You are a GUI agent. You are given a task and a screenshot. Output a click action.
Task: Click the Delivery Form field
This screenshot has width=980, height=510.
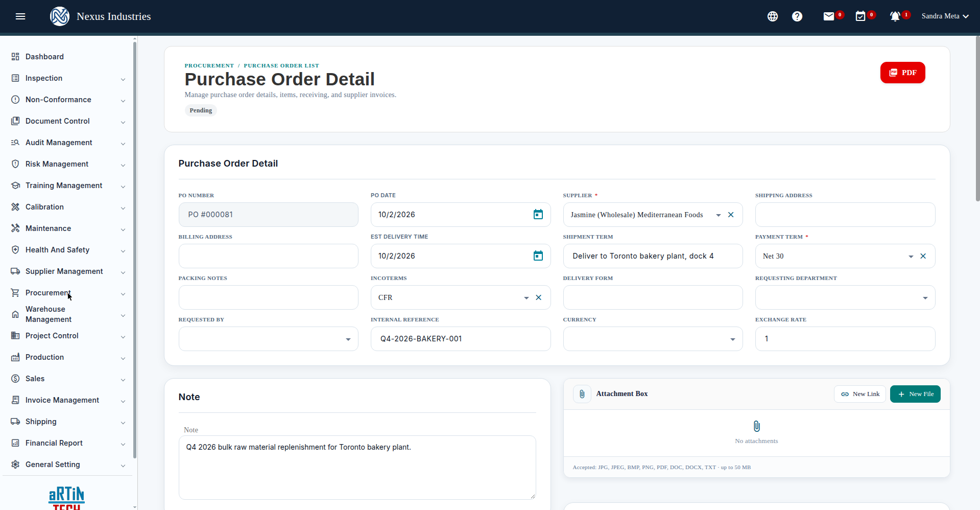point(653,297)
